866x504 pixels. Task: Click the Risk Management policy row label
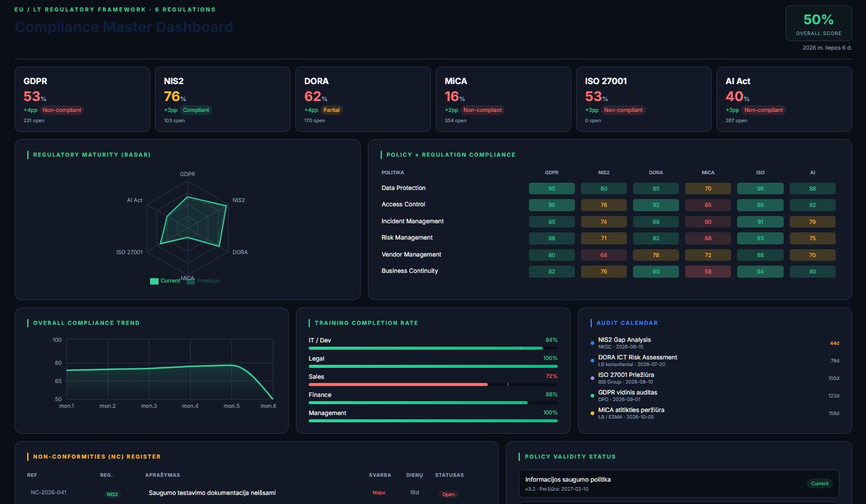click(x=407, y=238)
